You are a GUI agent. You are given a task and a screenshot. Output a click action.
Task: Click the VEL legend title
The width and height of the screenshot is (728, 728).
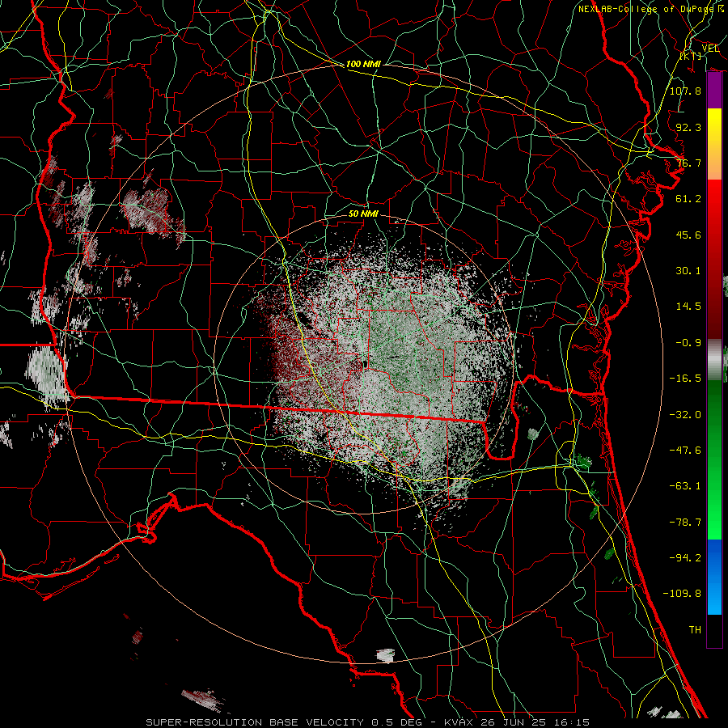click(710, 49)
